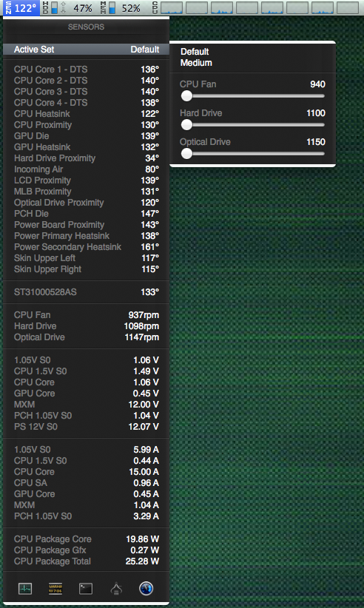Viewport: 364px width, 608px height.
Task: Click the 5.99 A current reading
Action: (x=146, y=450)
